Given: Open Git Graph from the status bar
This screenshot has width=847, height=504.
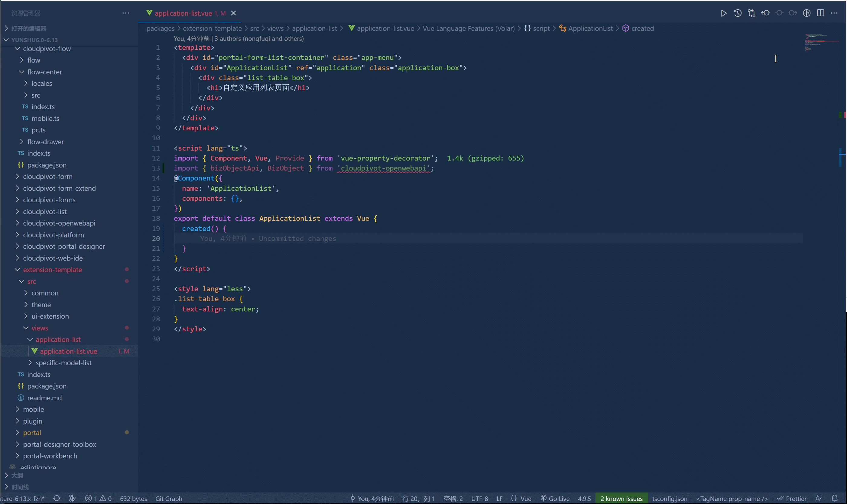Looking at the screenshot, I should [169, 498].
